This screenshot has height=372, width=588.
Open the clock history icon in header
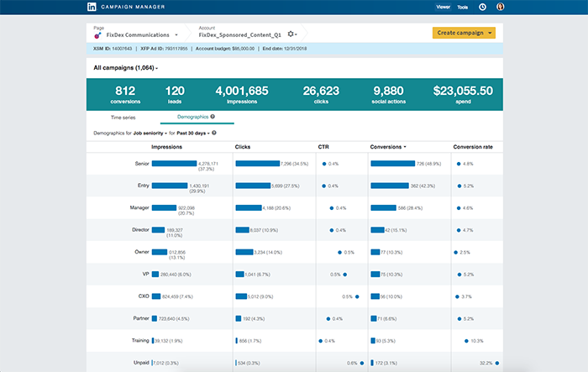tap(483, 7)
